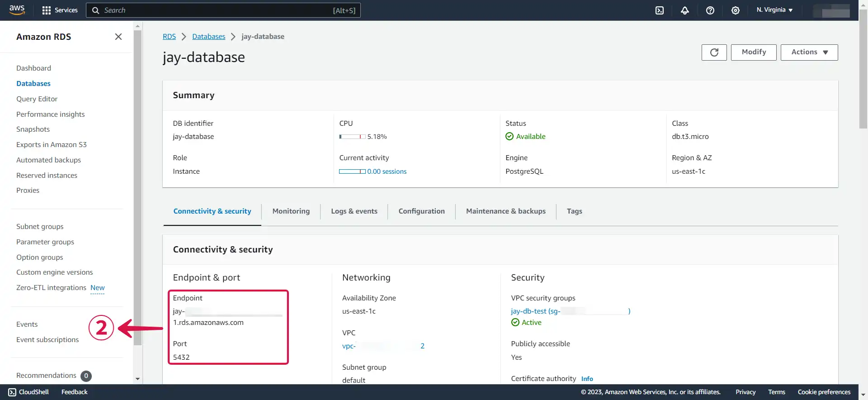This screenshot has height=400, width=868.
Task: Open Event subscriptions
Action: coord(47,340)
